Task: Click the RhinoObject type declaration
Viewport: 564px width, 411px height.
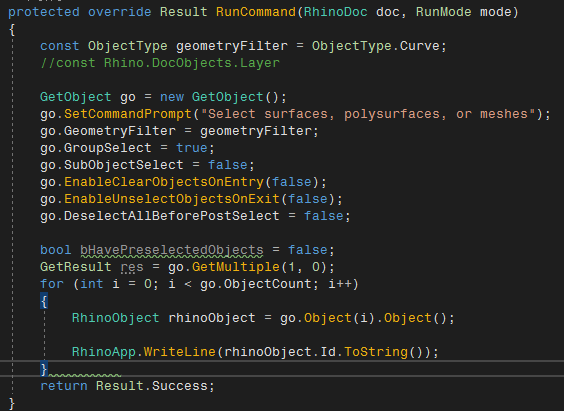Action: tap(115, 318)
